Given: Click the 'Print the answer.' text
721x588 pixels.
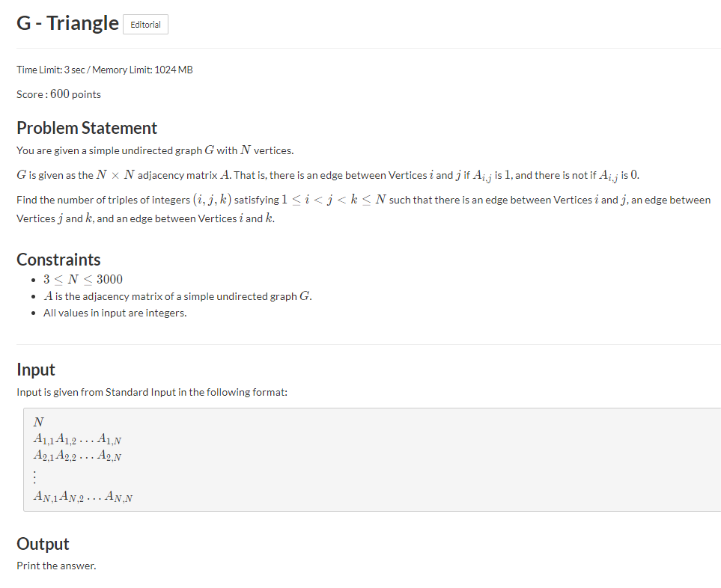Looking at the screenshot, I should pyautogui.click(x=57, y=566).
